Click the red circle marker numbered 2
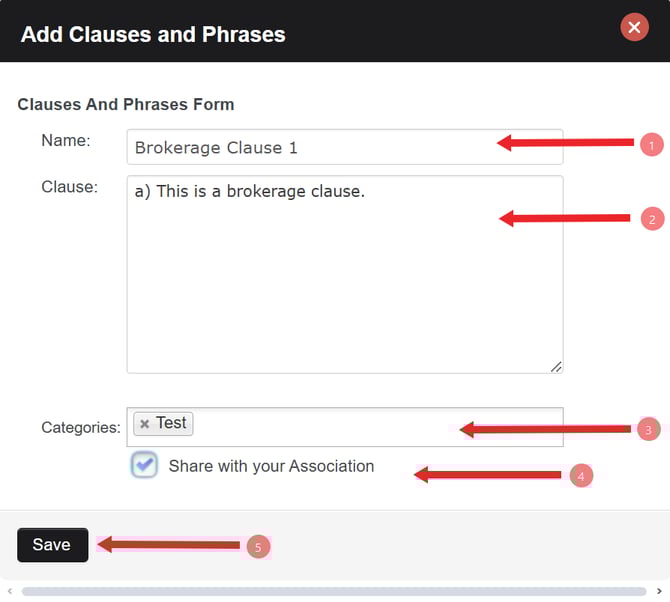This screenshot has height=602, width=670. [x=652, y=218]
